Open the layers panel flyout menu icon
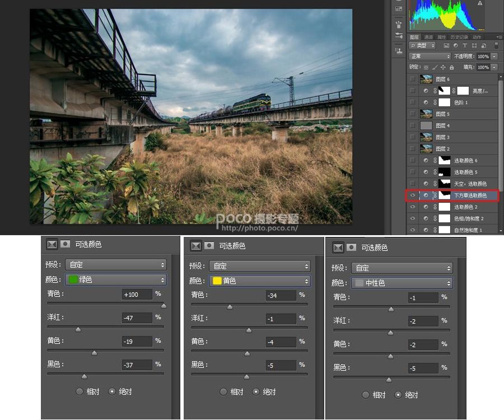Image resolution: width=504 pixels, height=420 pixels. pyautogui.click(x=499, y=37)
